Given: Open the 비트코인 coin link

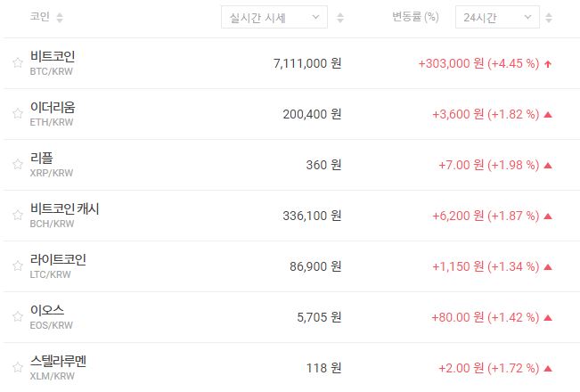Looking at the screenshot, I should [59, 56].
